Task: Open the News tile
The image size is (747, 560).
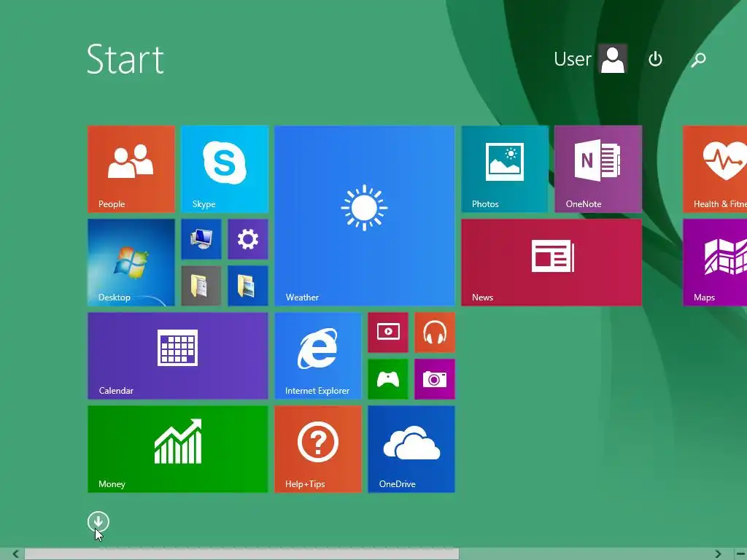Action: point(551,262)
